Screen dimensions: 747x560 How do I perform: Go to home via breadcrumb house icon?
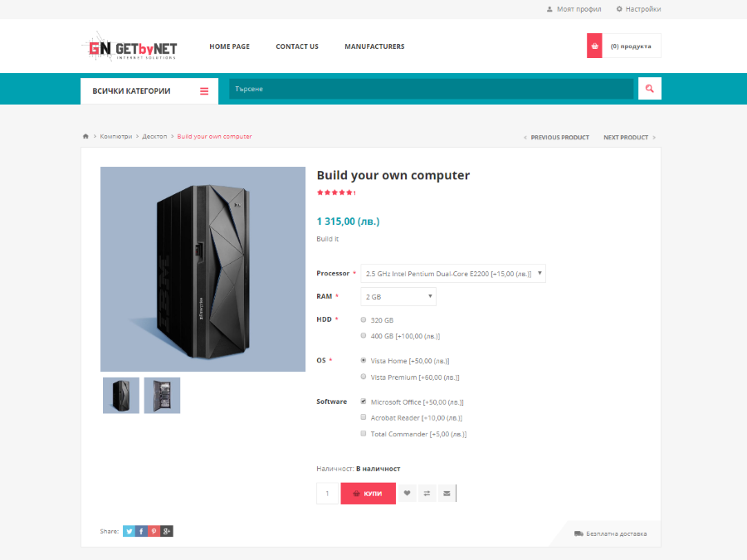(85, 136)
